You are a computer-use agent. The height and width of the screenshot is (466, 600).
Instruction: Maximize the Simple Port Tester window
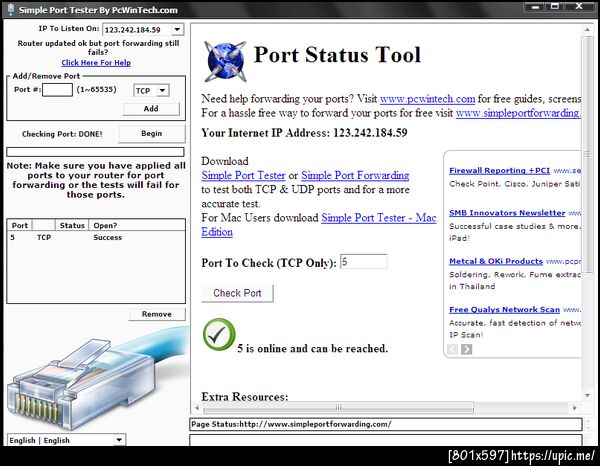click(x=556, y=7)
